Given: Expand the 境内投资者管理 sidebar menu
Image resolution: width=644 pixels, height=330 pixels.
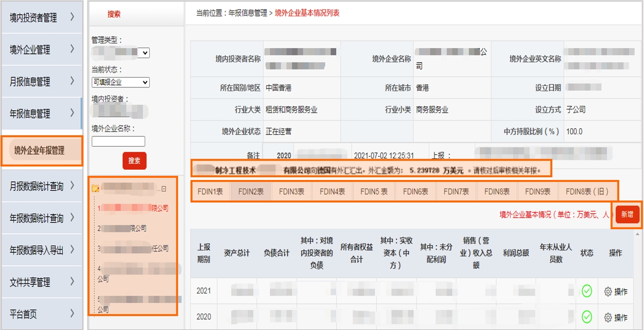Looking at the screenshot, I should [x=42, y=17].
